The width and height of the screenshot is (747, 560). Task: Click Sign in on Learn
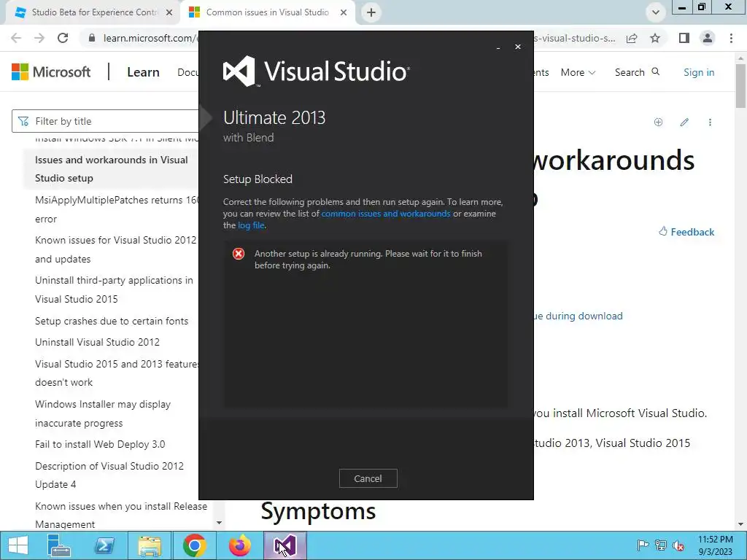[699, 72]
